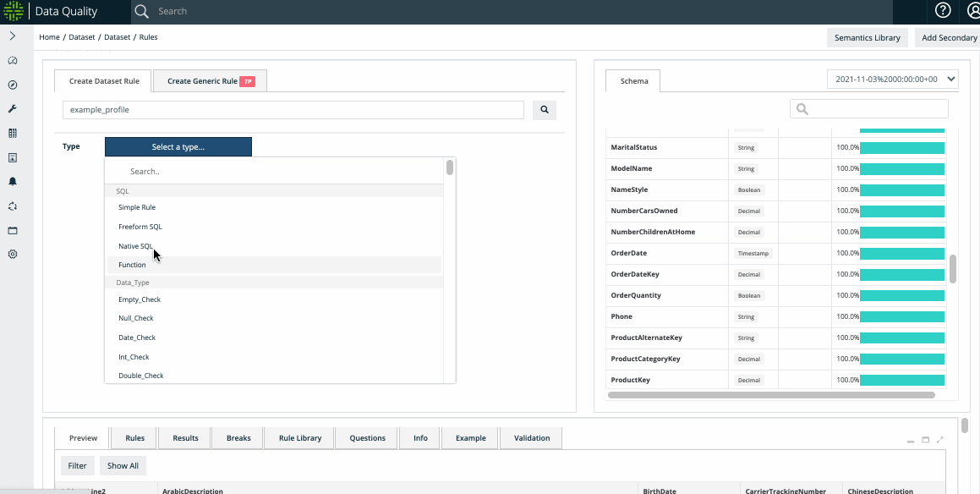Open the 'Select a type...' dropdown
980x494 pixels.
click(x=178, y=147)
